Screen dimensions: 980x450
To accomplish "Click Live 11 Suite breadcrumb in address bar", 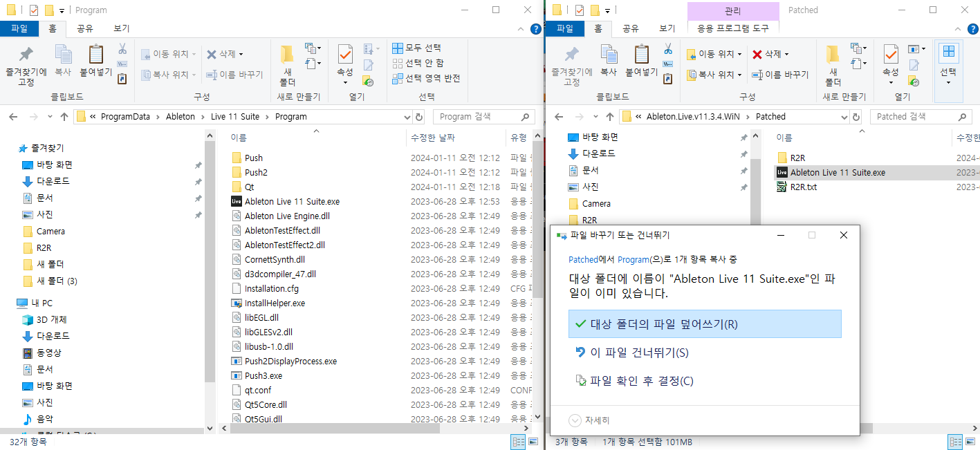I will tap(235, 117).
